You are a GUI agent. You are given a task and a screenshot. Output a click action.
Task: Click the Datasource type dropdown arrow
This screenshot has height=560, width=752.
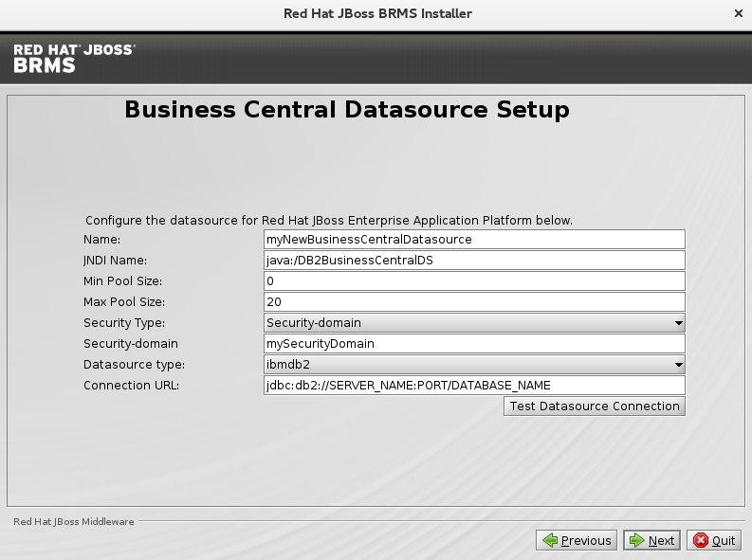[x=679, y=365]
